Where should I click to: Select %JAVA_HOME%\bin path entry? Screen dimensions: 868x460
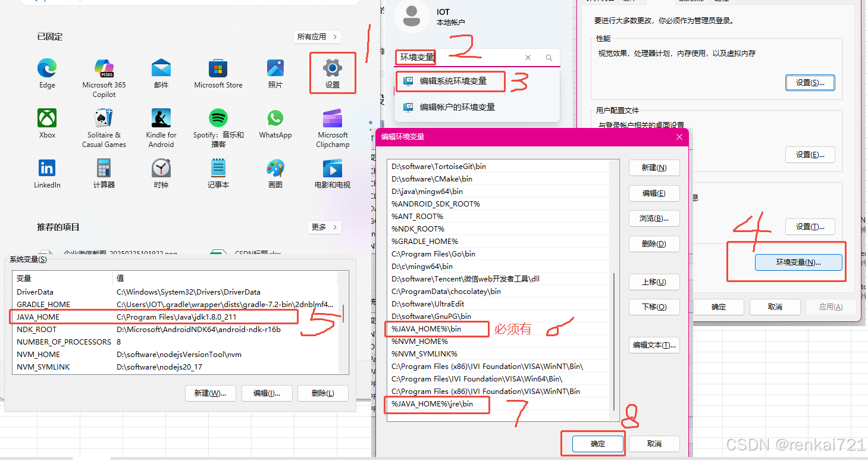pyautogui.click(x=499, y=328)
